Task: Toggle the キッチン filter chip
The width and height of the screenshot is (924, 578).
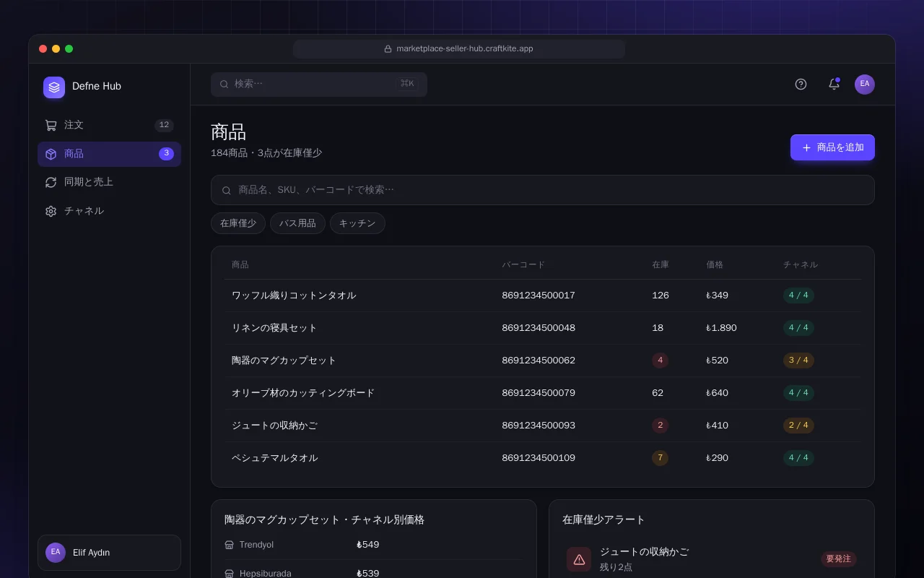Action: [357, 223]
